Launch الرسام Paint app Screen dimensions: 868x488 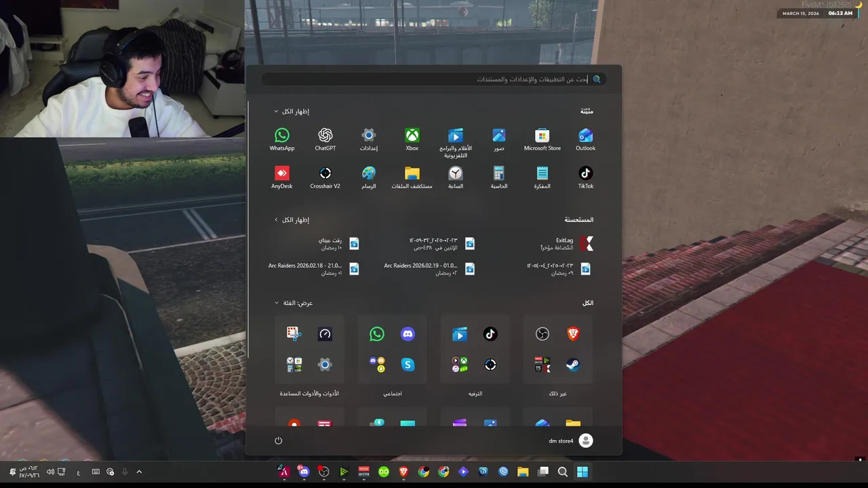(369, 178)
